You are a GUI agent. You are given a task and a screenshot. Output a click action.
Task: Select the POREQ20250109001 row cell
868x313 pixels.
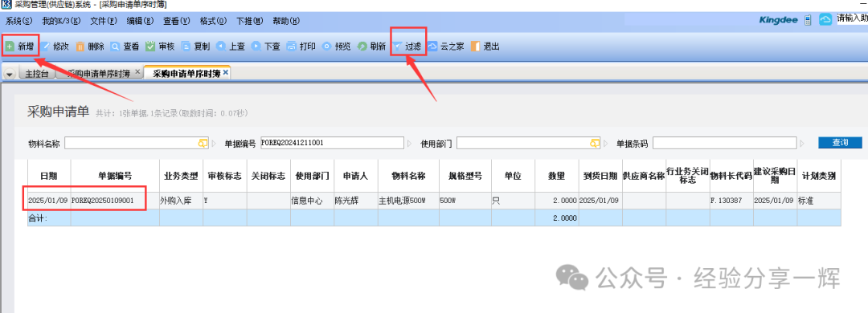(x=115, y=201)
